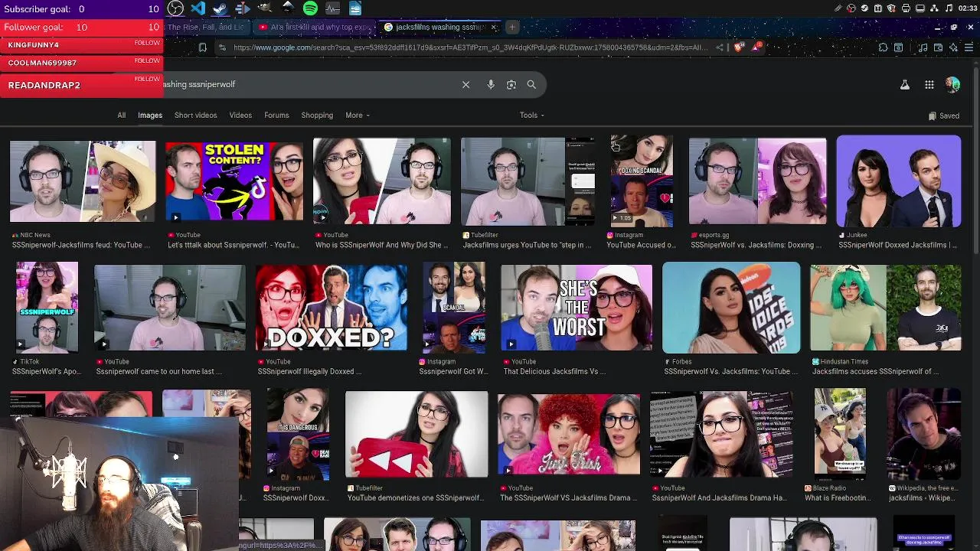The width and height of the screenshot is (980, 551).
Task: Open the NBC News feud image result
Action: pyautogui.click(x=83, y=182)
